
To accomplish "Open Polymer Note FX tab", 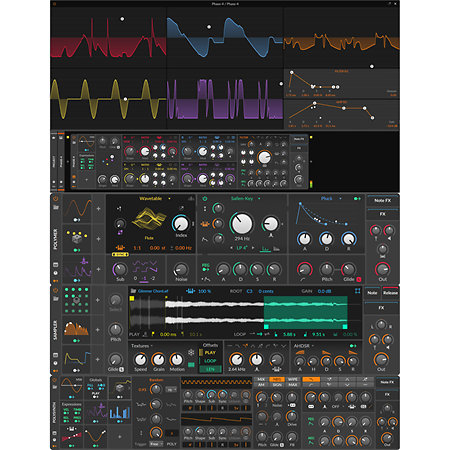I will pos(382,200).
